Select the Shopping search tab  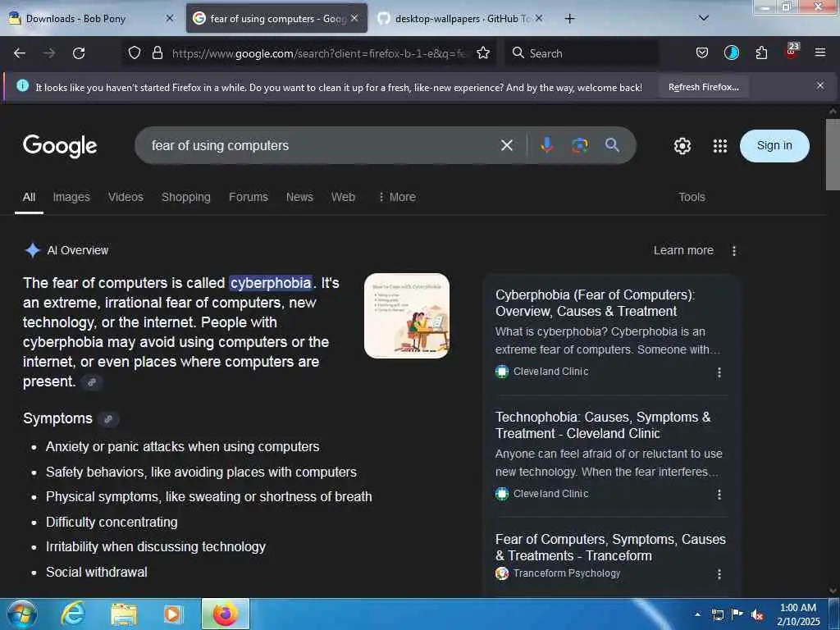click(x=186, y=197)
